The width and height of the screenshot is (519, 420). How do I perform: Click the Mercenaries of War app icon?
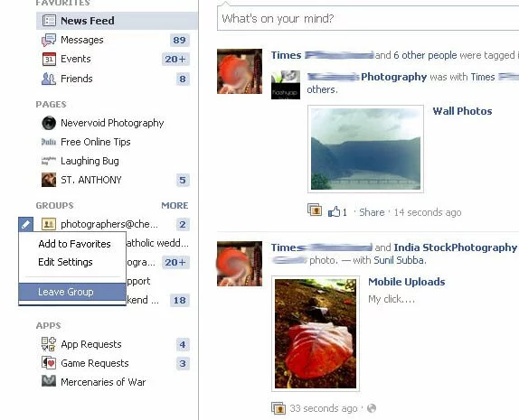click(x=49, y=381)
